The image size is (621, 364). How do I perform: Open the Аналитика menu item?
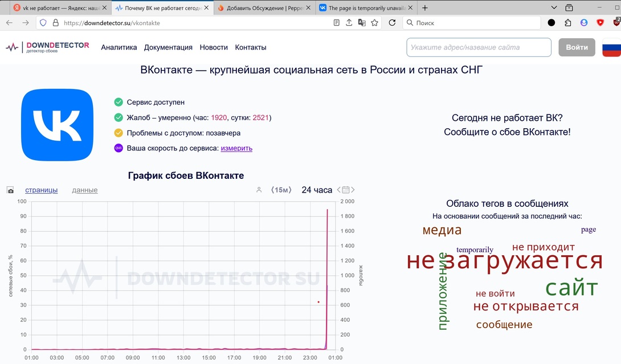pos(119,47)
